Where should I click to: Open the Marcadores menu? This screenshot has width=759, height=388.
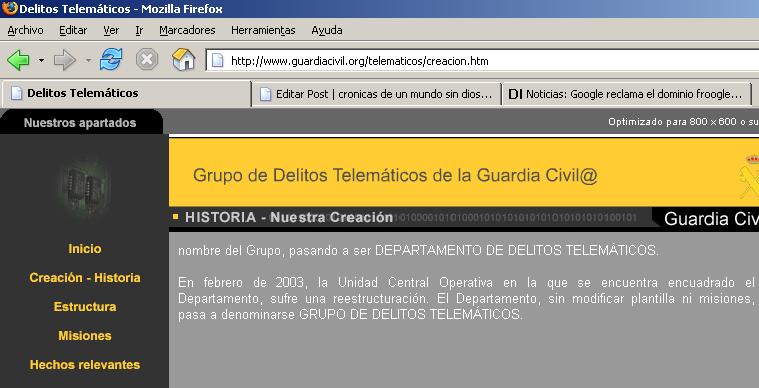187,30
